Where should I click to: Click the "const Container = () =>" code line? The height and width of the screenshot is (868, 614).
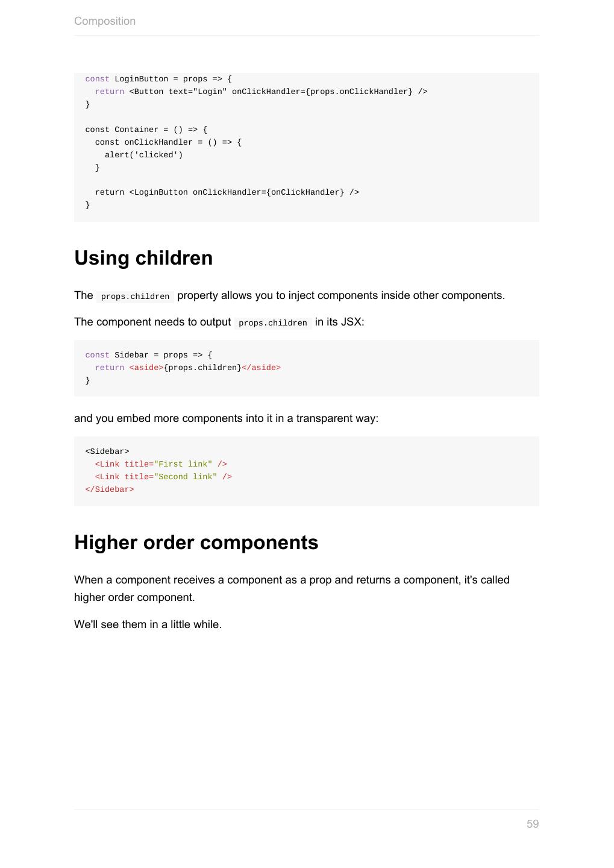[x=146, y=130]
